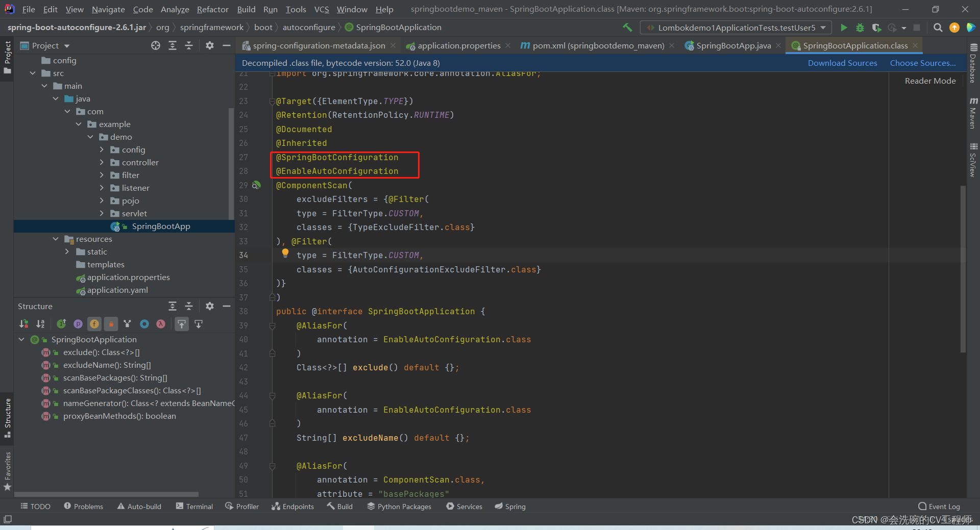Toggle Show Properties purple p icon
The image size is (980, 530).
pos(78,324)
